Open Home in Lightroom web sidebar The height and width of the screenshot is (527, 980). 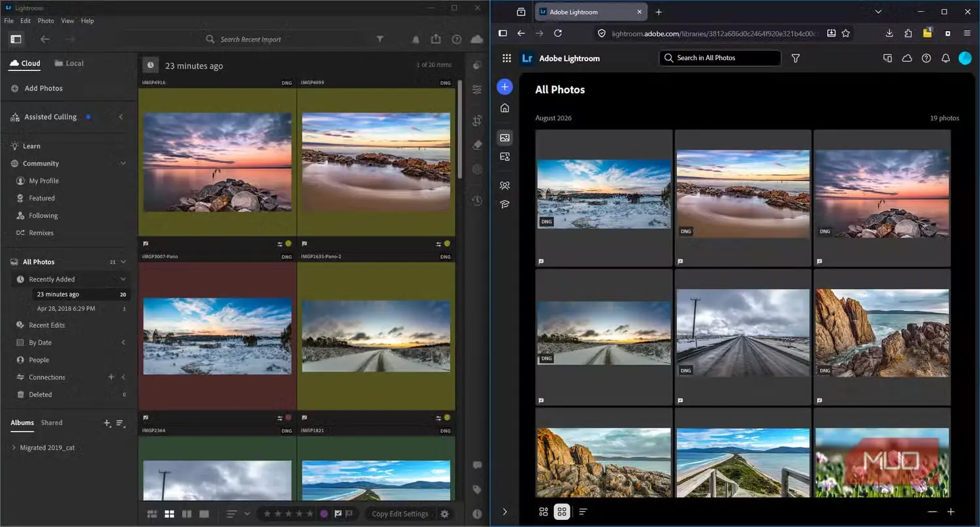(x=504, y=108)
